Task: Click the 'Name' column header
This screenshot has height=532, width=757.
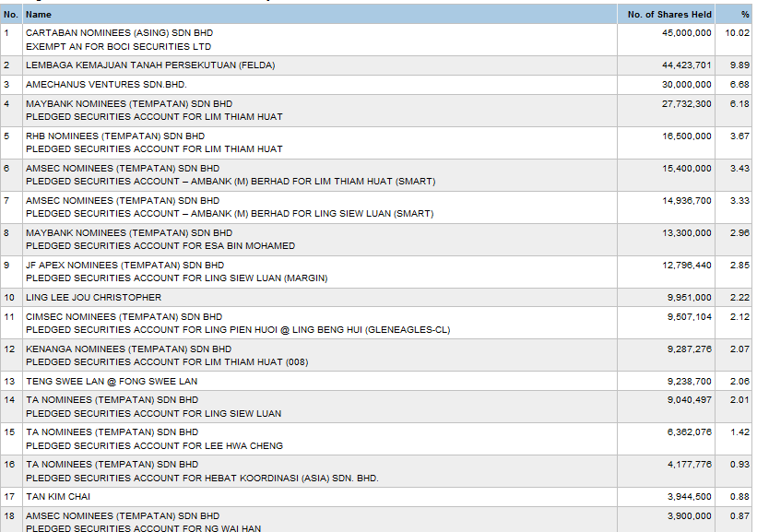Action: coord(39,15)
